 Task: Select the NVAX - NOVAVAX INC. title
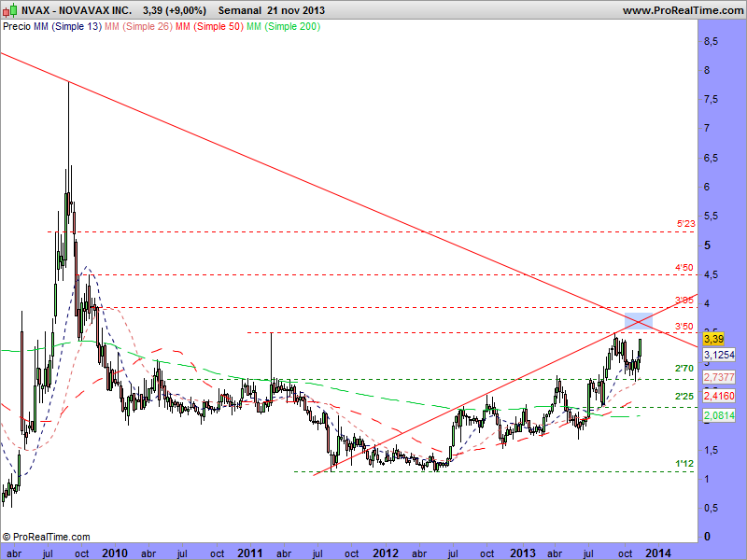click(77, 10)
